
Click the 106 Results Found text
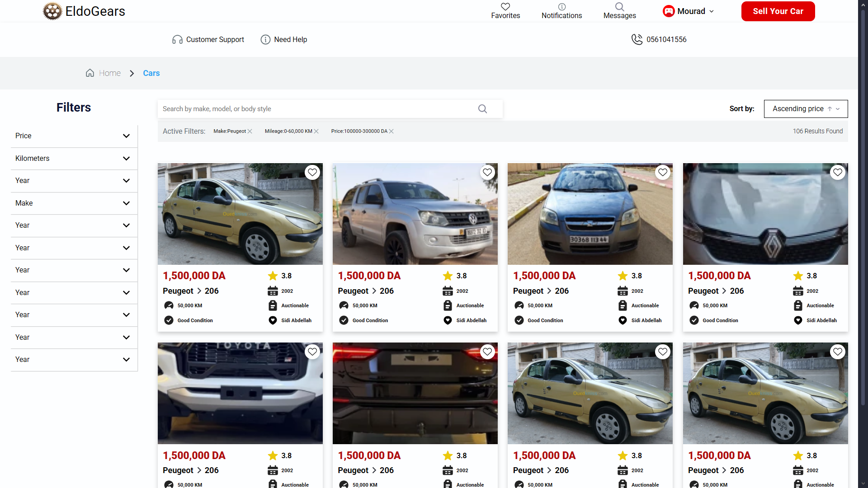(x=818, y=131)
